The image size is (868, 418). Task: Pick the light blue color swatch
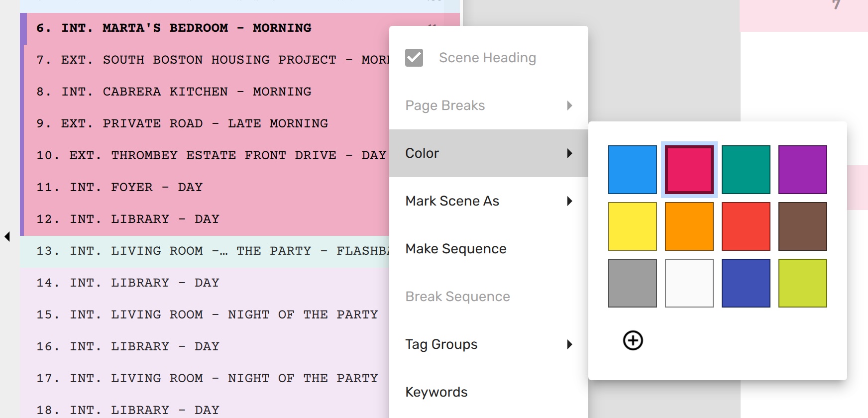click(632, 170)
